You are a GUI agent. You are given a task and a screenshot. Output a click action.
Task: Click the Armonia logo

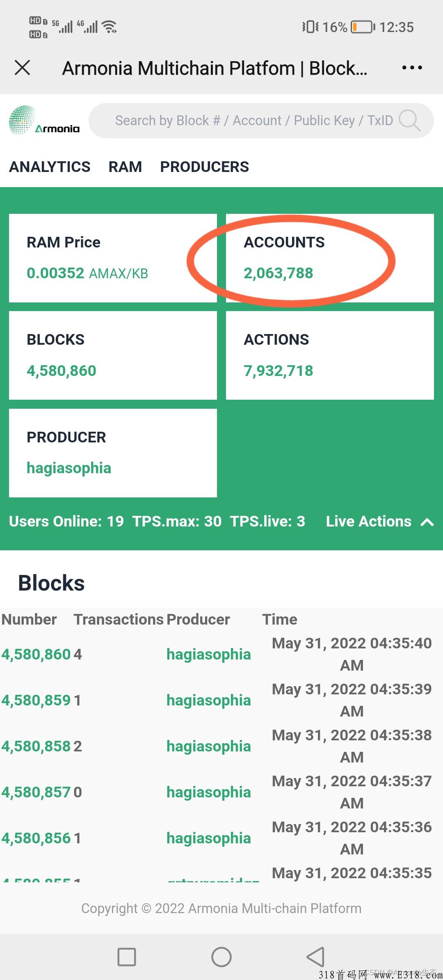[x=44, y=121]
